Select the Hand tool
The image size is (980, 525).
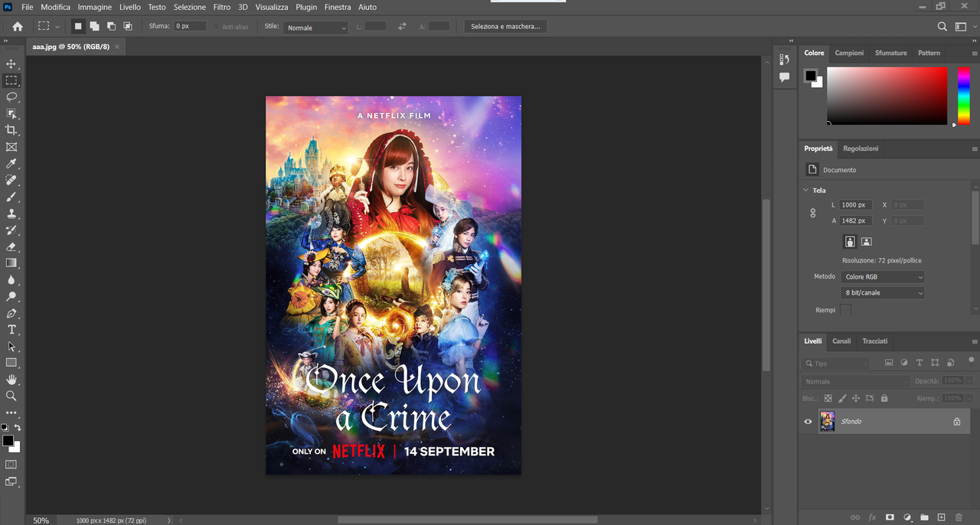11,380
